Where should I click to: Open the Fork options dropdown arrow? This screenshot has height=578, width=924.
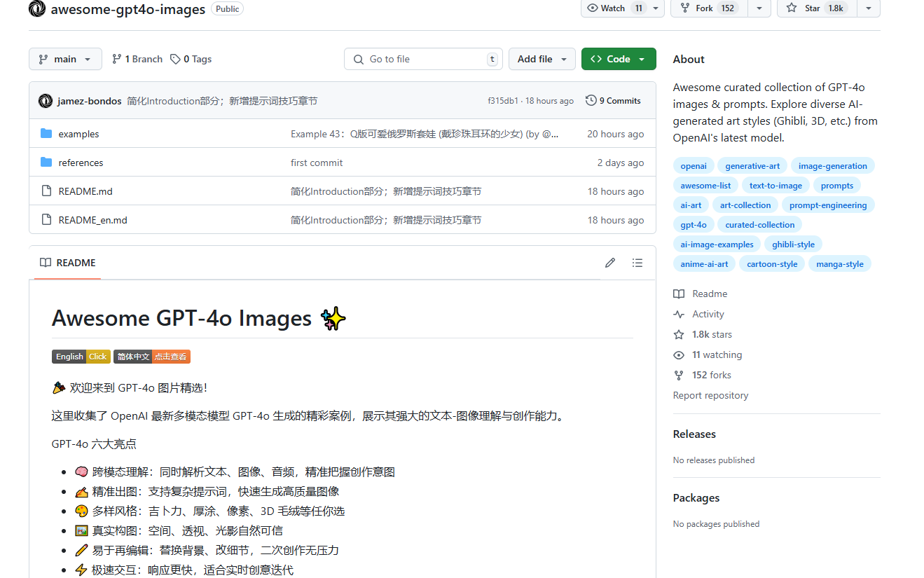[x=759, y=8]
